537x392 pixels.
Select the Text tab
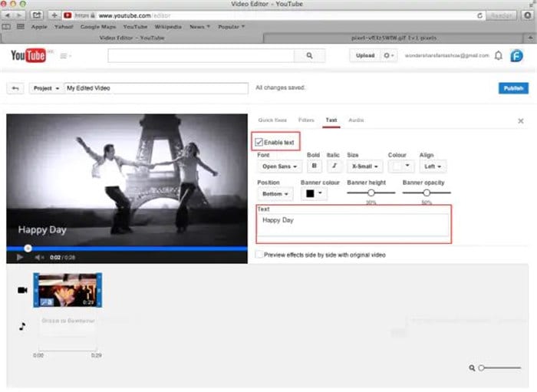pos(331,120)
